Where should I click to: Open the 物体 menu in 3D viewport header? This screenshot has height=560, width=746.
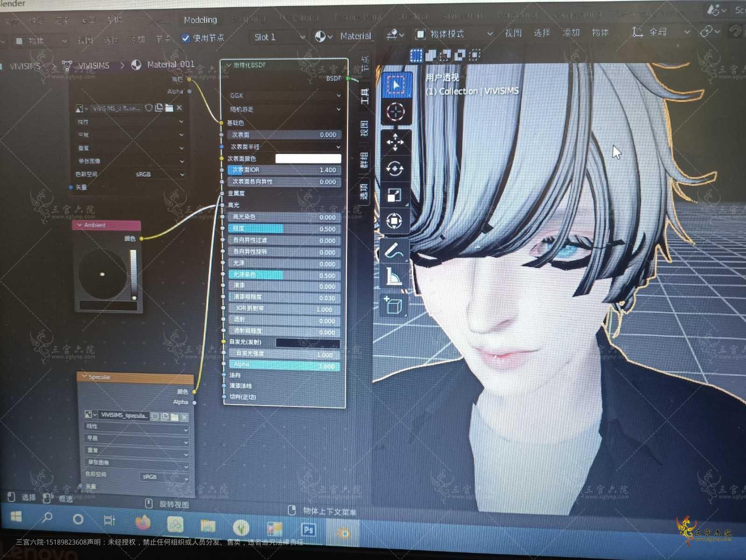tap(600, 33)
